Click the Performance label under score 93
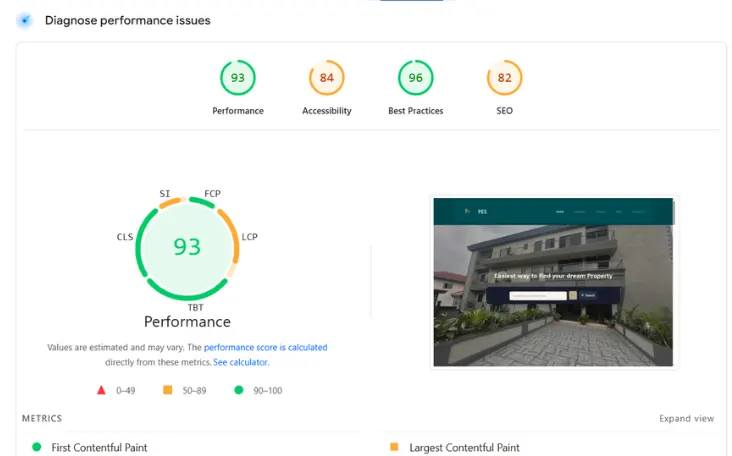The image size is (732, 456). pos(238,111)
